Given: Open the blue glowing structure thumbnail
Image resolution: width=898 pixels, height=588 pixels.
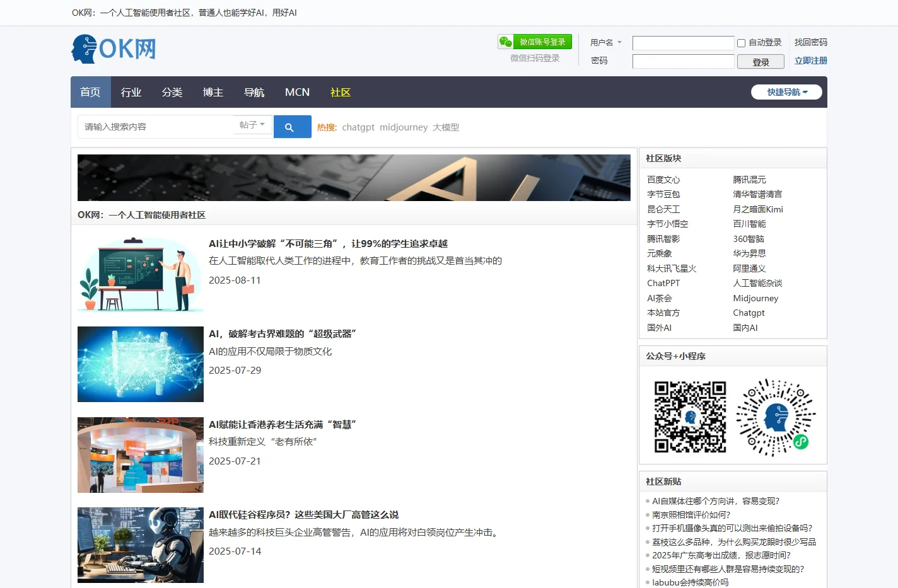Looking at the screenshot, I should [141, 364].
